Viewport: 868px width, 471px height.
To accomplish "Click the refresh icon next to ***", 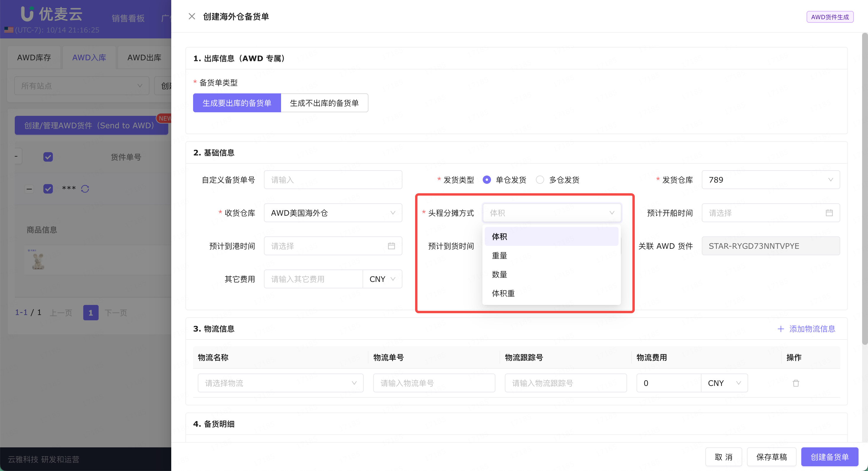I will pyautogui.click(x=85, y=189).
